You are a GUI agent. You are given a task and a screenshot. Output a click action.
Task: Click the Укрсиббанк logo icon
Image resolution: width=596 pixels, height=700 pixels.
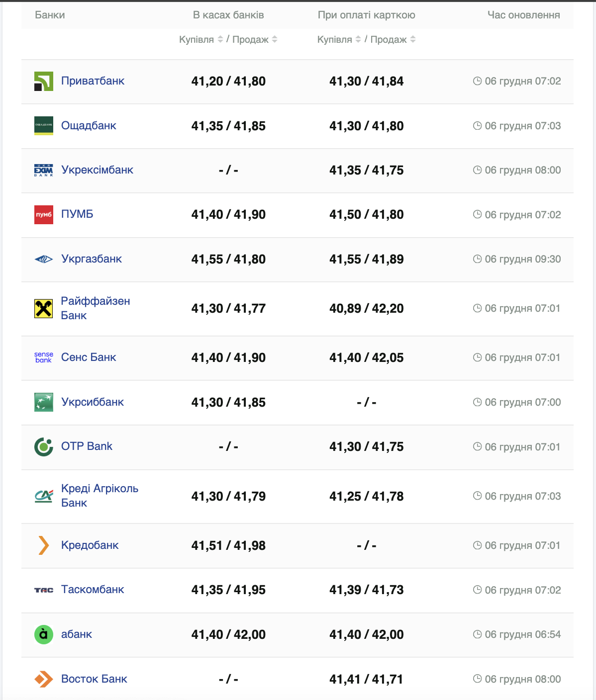pyautogui.click(x=43, y=402)
